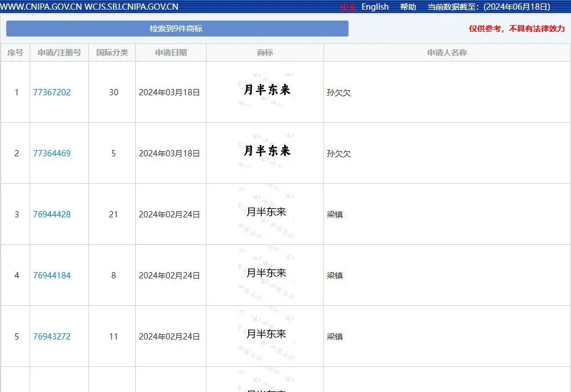Open trademark number 77364469
This screenshot has height=392, width=571.
(x=52, y=153)
